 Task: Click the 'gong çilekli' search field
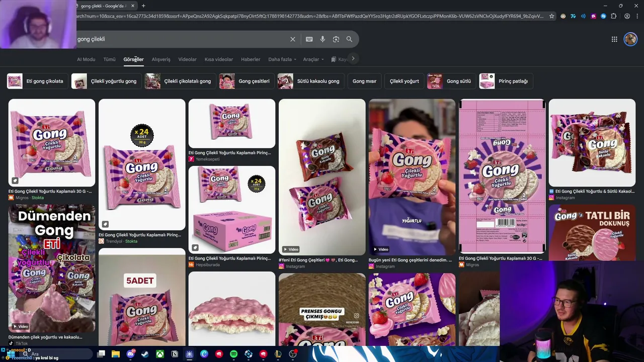click(181, 39)
